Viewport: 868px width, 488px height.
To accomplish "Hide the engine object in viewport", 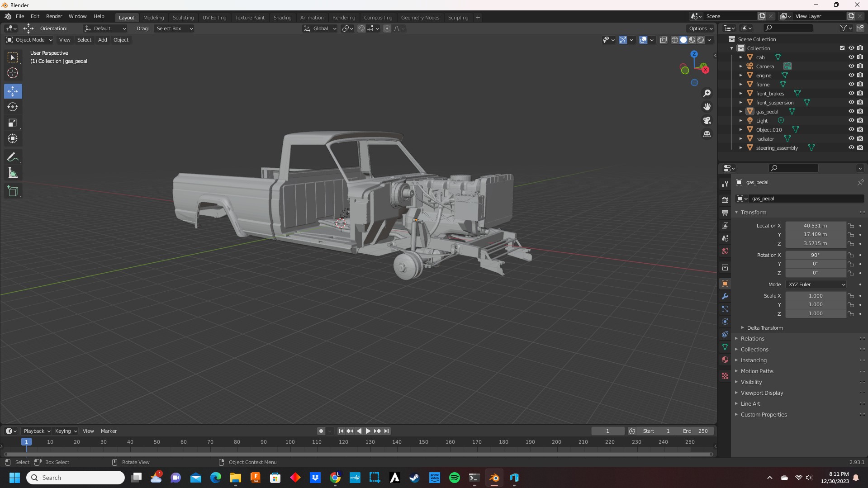I will pyautogui.click(x=851, y=76).
